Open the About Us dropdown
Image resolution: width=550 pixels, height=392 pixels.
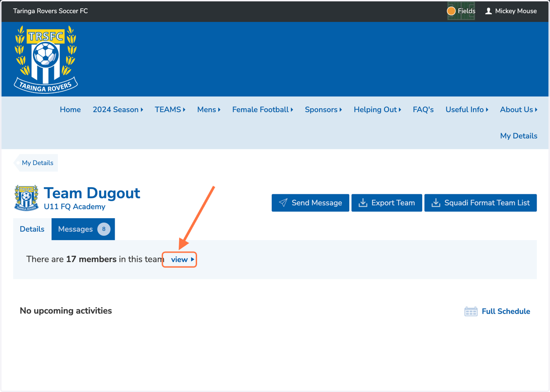coord(519,110)
